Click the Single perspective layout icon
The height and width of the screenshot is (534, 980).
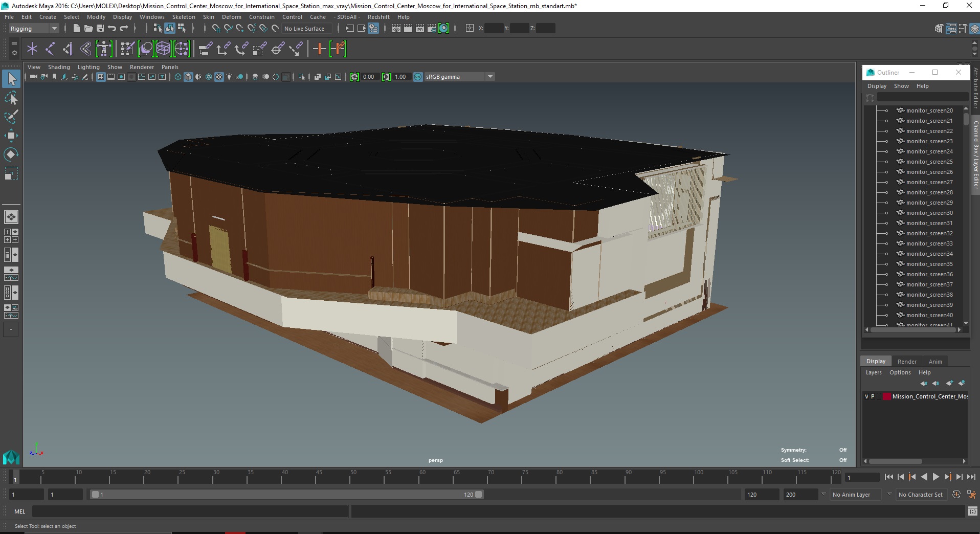[x=11, y=217]
